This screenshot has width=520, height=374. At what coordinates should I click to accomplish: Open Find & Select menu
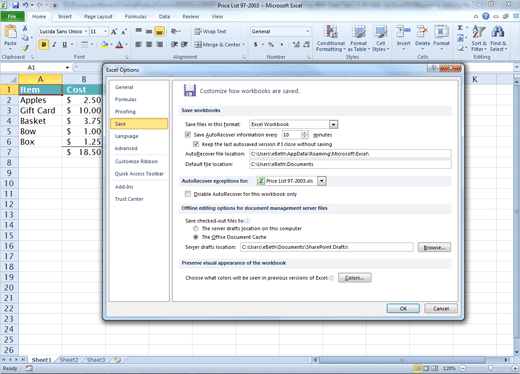click(x=498, y=39)
